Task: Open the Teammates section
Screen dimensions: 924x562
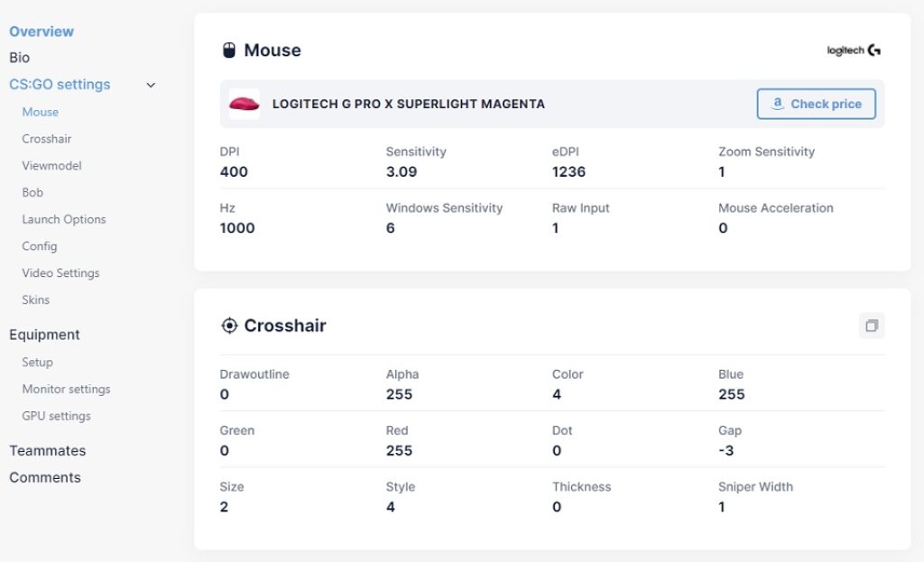Action: click(x=47, y=451)
